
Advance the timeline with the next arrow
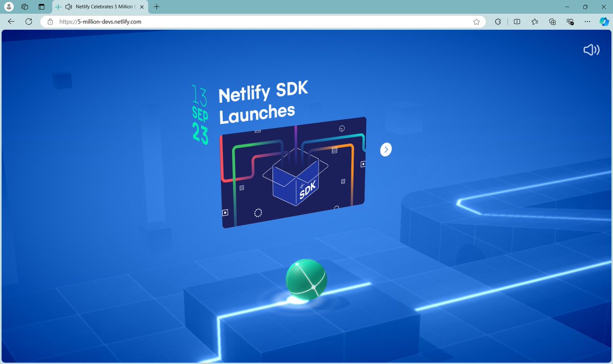[x=386, y=149]
